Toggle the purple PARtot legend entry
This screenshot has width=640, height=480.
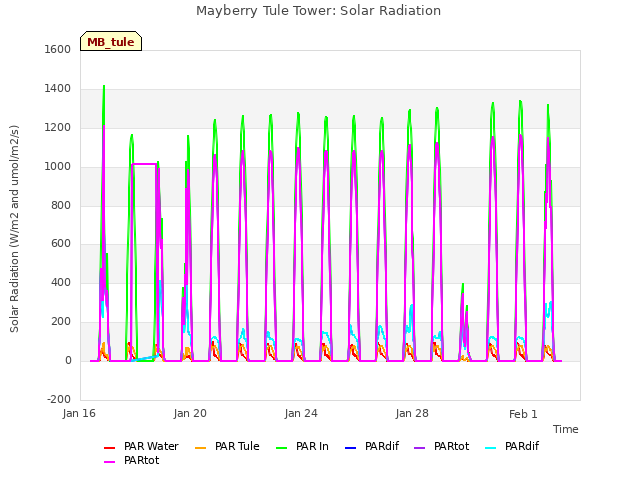pos(442,447)
